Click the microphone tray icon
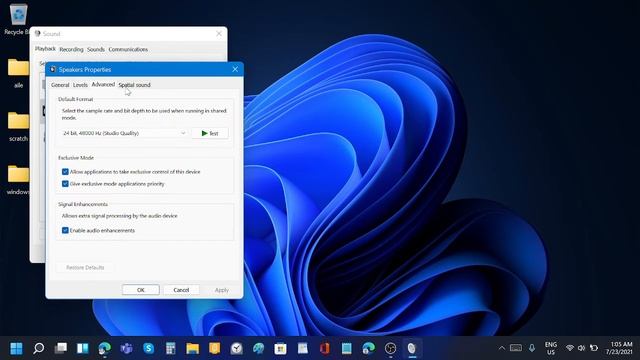The image size is (640, 360). (x=532, y=348)
